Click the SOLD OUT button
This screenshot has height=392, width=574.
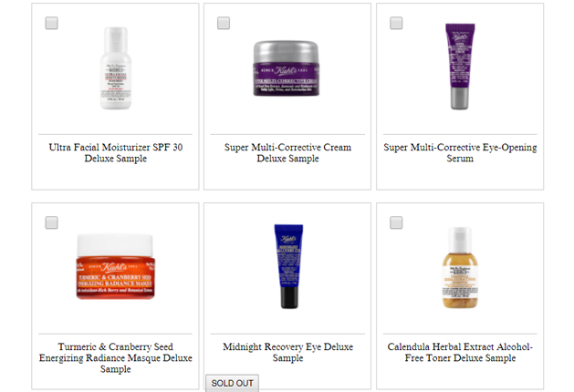point(232,383)
